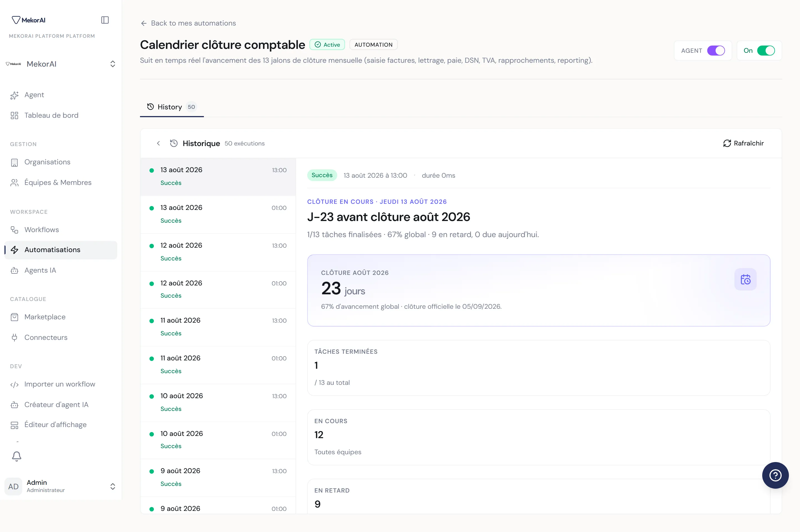The width and height of the screenshot is (800, 532).
Task: Select execution 12 août 2026 at 01:00
Action: click(218, 289)
